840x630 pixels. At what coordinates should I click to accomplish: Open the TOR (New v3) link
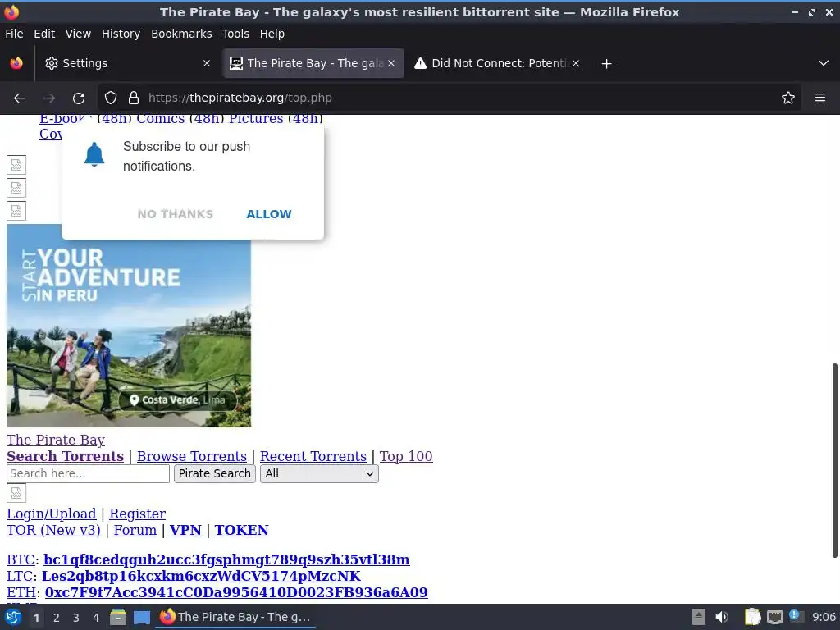pos(53,531)
